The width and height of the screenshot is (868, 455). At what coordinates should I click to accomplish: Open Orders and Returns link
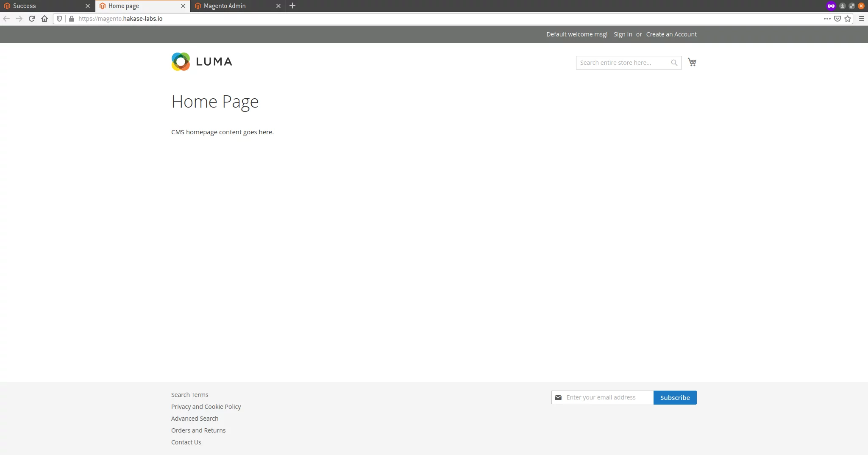pyautogui.click(x=198, y=430)
